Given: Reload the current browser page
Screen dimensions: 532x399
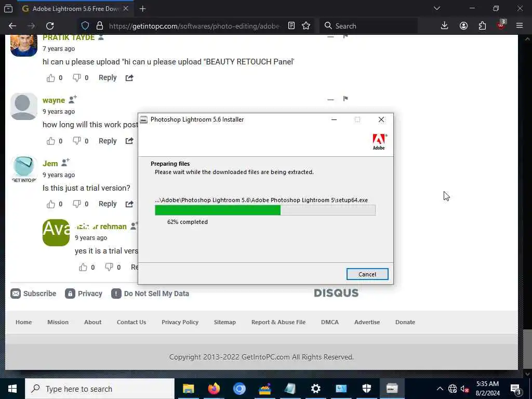Looking at the screenshot, I should 50,26.
